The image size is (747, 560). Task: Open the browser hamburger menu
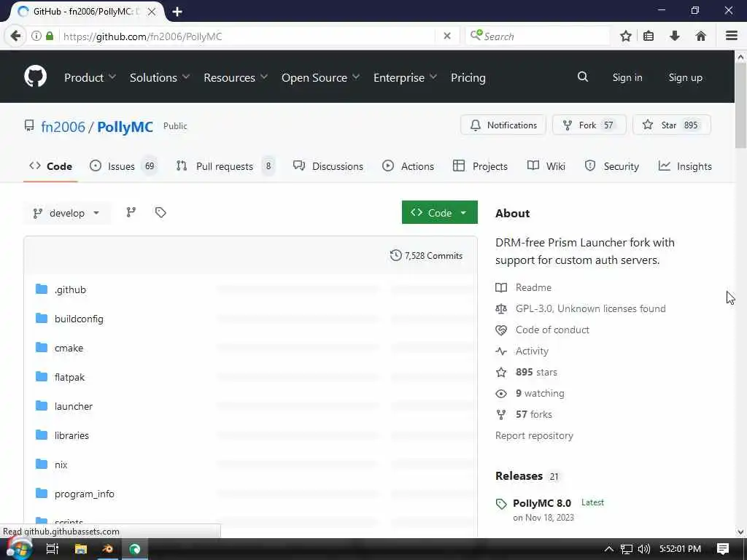(x=732, y=36)
